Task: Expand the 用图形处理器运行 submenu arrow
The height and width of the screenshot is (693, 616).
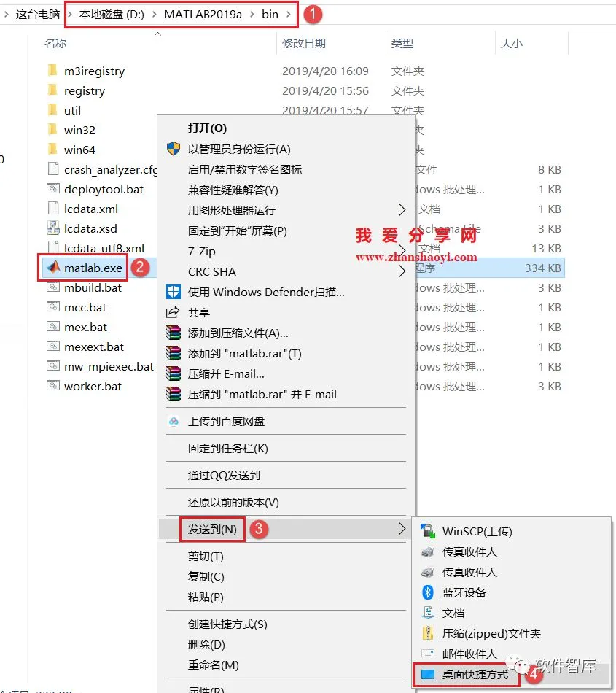Action: pyautogui.click(x=402, y=209)
